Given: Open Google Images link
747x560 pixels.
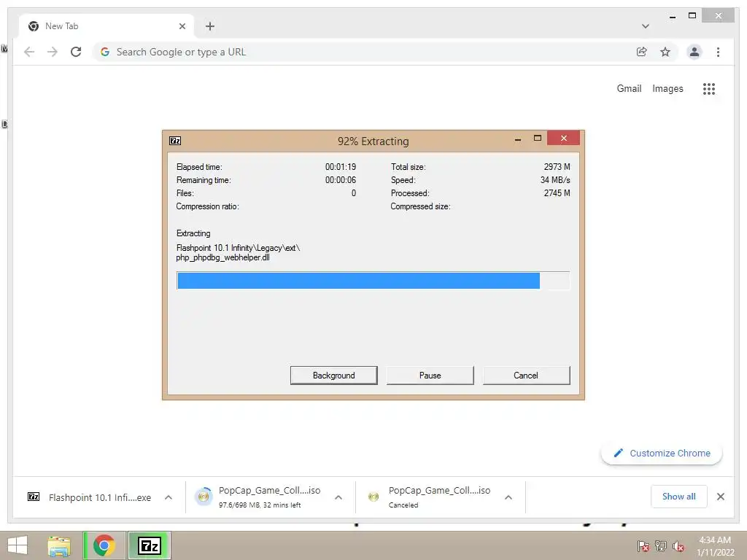Looking at the screenshot, I should (667, 88).
